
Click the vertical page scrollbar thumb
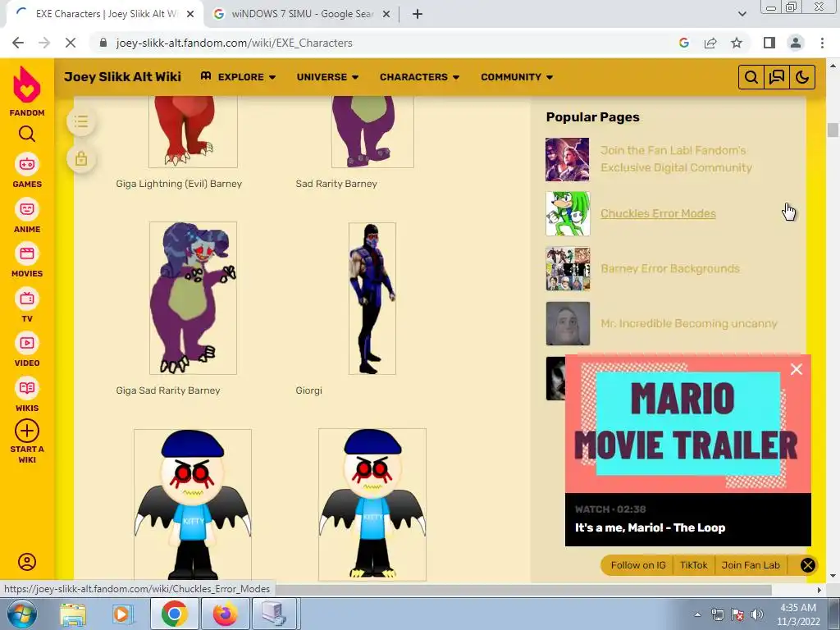pyautogui.click(x=833, y=130)
